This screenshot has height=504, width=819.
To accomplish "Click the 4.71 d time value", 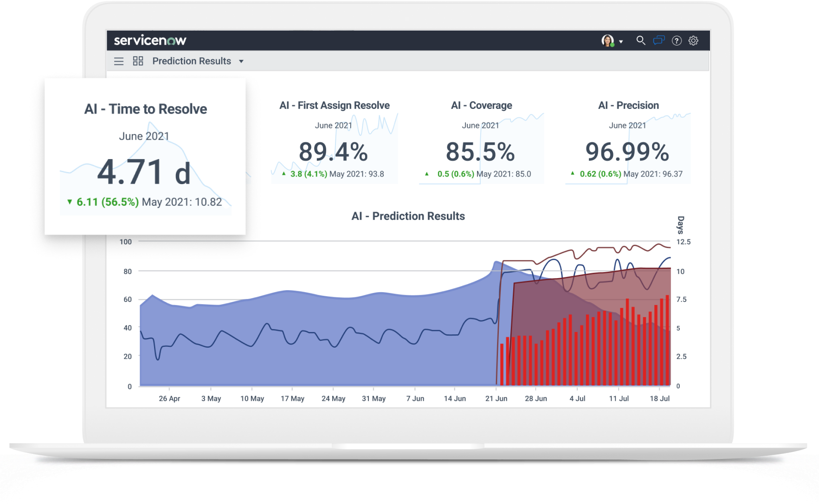I will 144,172.
